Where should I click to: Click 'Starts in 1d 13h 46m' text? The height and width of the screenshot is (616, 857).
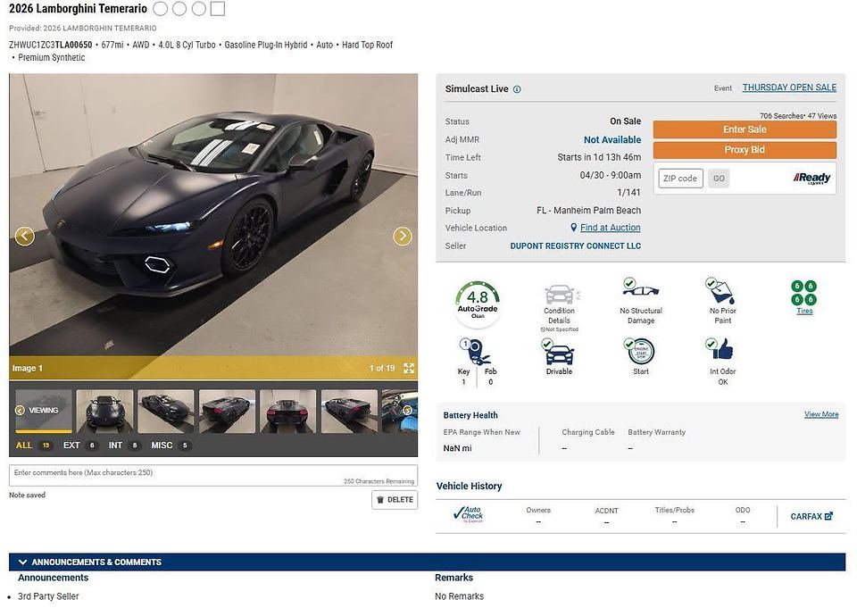[599, 157]
